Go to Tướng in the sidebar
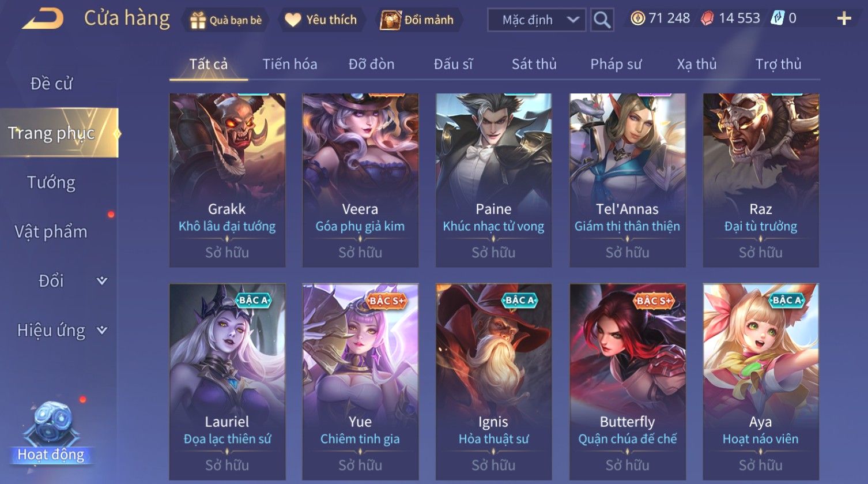The height and width of the screenshot is (484, 868). pyautogui.click(x=51, y=183)
